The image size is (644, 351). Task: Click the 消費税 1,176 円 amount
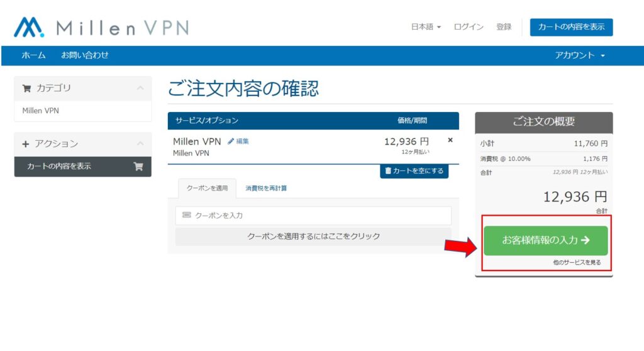click(595, 159)
